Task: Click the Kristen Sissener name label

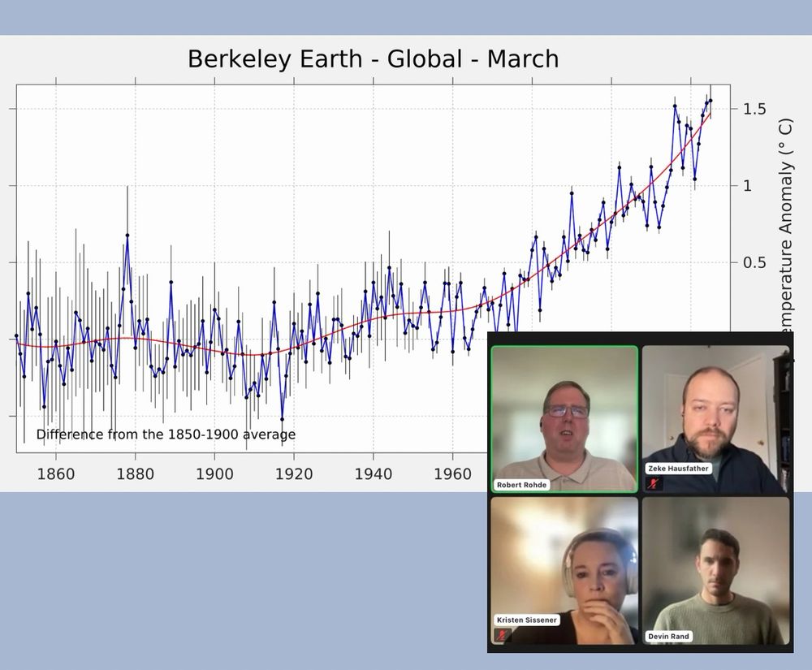Action: tap(527, 620)
